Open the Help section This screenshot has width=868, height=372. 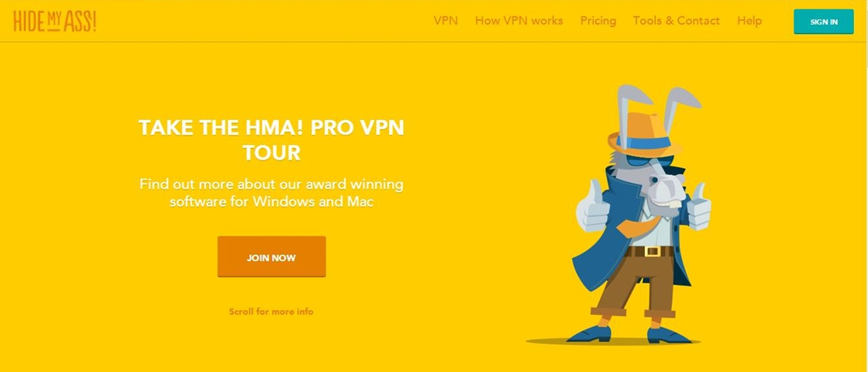click(749, 21)
